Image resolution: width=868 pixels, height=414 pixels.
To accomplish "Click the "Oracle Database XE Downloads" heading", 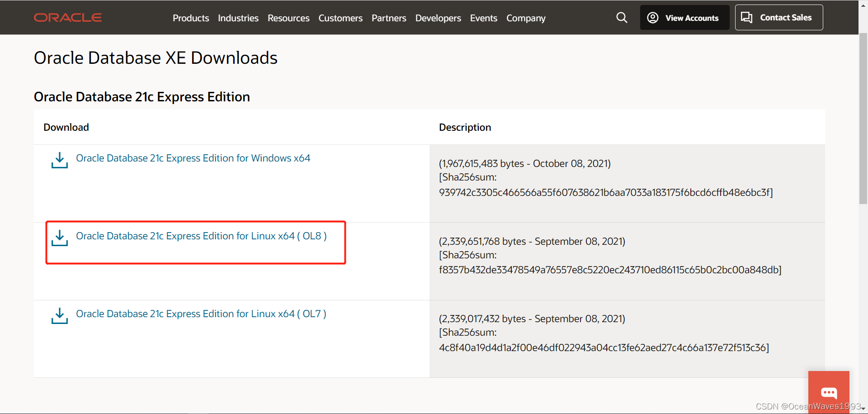I will point(156,58).
